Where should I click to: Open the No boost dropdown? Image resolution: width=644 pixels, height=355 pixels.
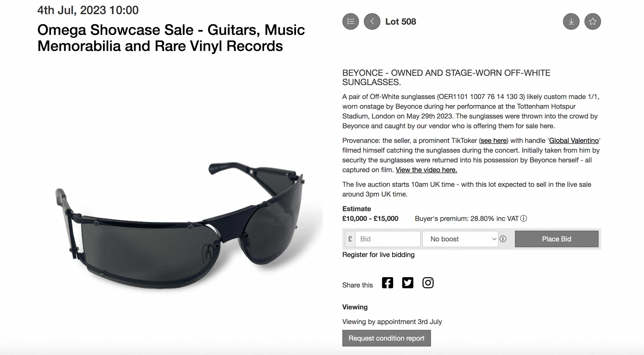coord(460,239)
